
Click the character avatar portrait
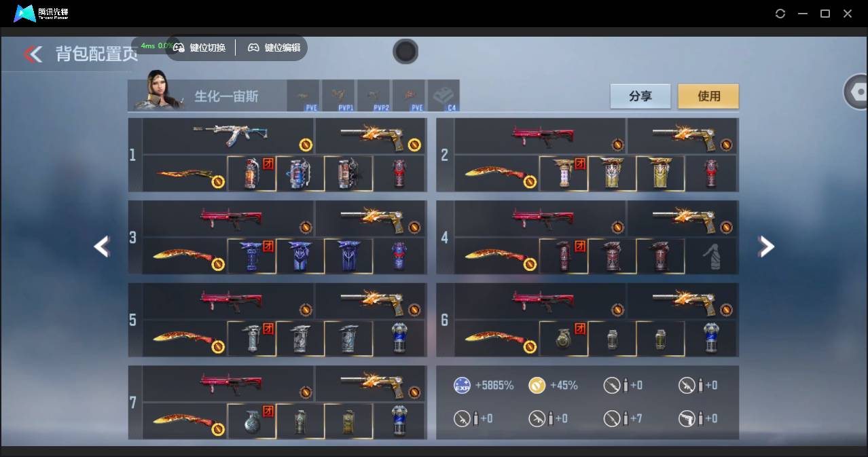[159, 95]
